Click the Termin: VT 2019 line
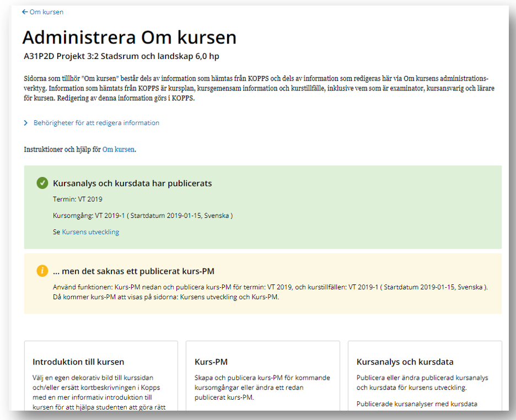The width and height of the screenshot is (516, 420). [78, 200]
